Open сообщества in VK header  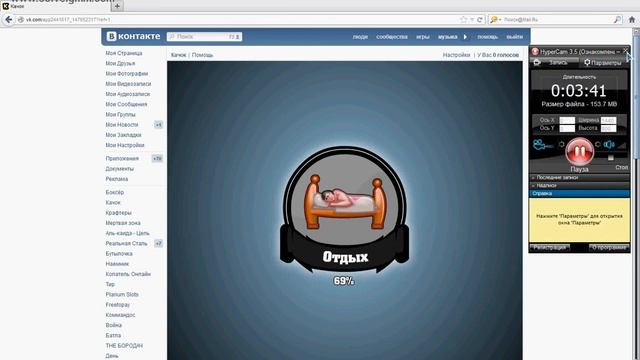(392, 37)
